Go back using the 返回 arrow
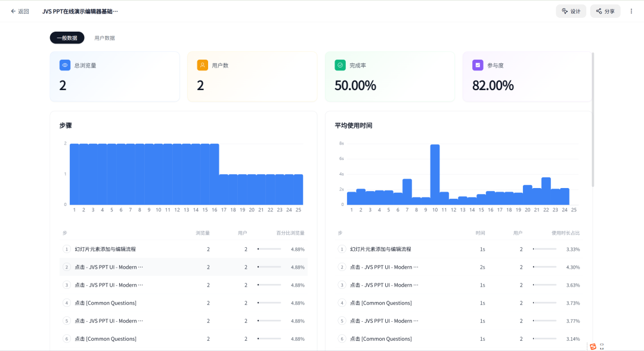 pos(20,11)
